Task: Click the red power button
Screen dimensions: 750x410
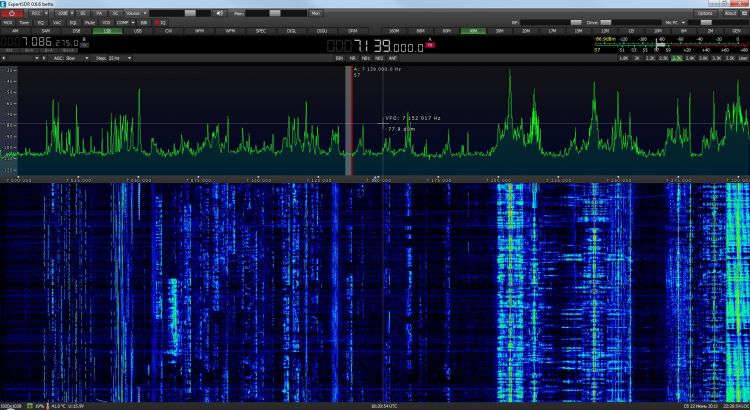Action: point(12,13)
